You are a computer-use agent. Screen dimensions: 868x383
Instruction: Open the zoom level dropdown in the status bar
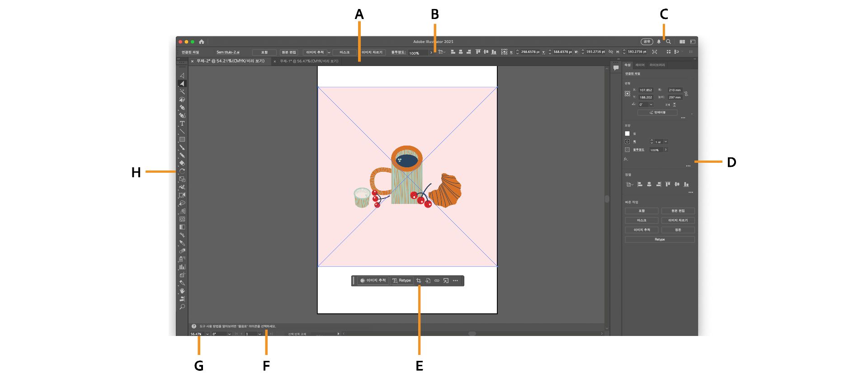pos(208,334)
